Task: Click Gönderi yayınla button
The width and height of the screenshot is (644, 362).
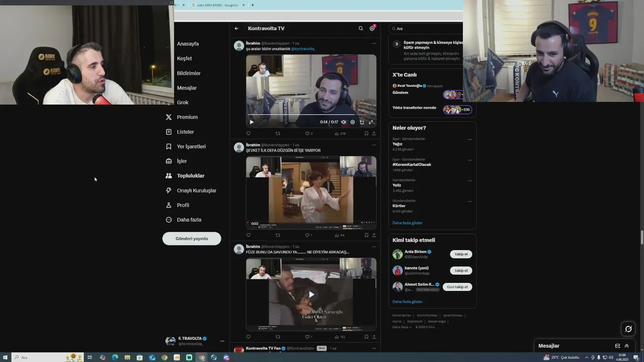Action: coord(192,238)
